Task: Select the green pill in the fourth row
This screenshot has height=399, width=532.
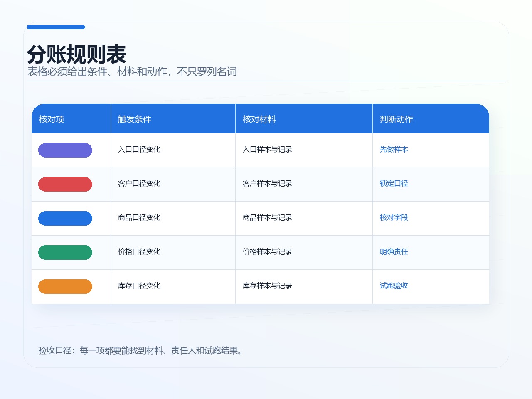Action: pos(65,252)
